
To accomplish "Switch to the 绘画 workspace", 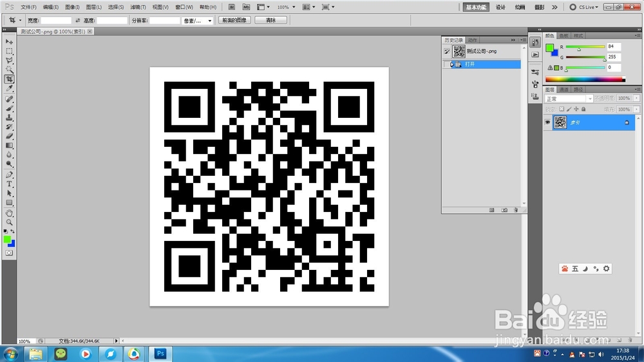I will pyautogui.click(x=520, y=7).
